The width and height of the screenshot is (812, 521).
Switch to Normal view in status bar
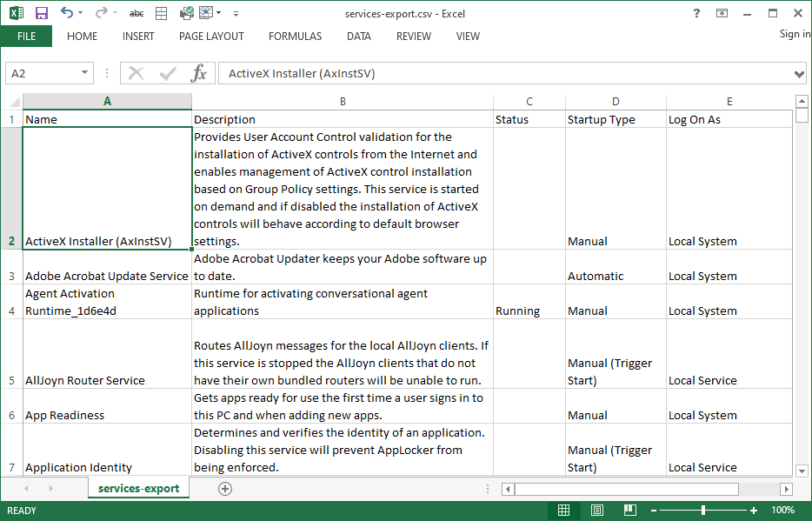(x=564, y=511)
